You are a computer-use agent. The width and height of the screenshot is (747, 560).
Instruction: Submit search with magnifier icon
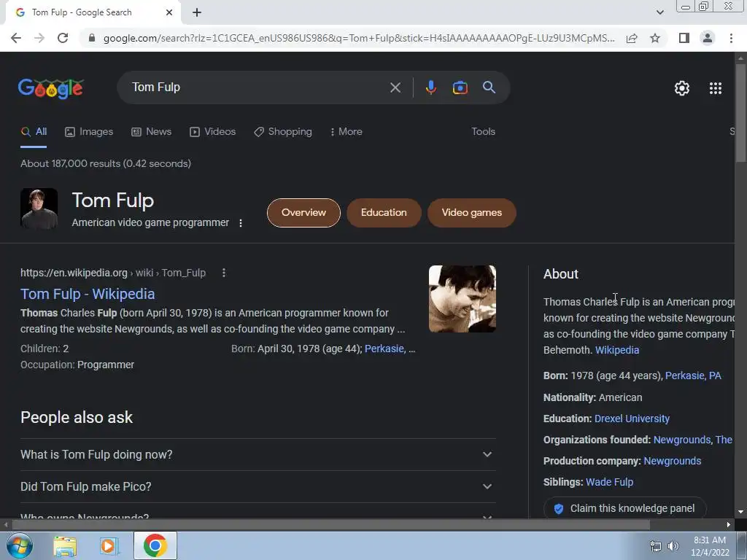[x=489, y=87]
